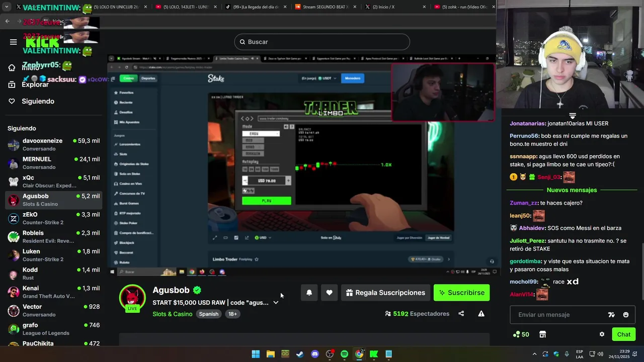Expand the stream title with chevron

click(x=276, y=303)
